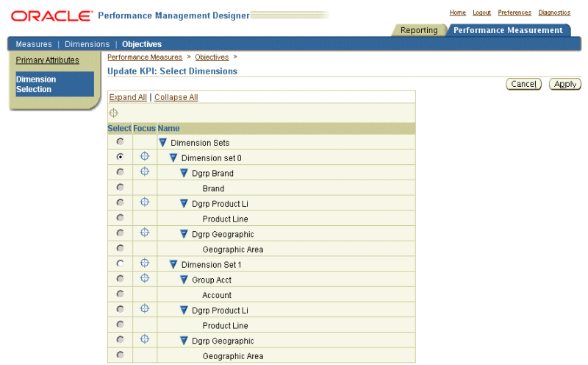Click the 'Dgrp Brand' name text

[212, 173]
